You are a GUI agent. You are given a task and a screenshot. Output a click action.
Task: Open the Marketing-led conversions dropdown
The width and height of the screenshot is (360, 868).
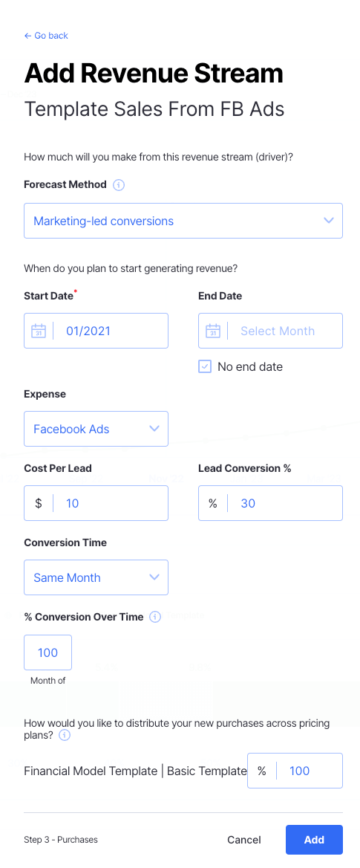pyautogui.click(x=183, y=221)
